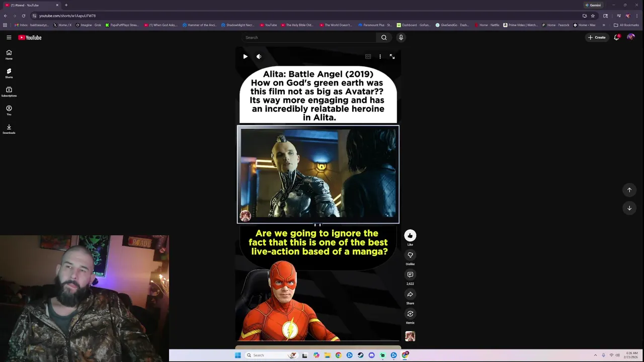
Task: Click the Windows taskbar Search box
Action: [x=271, y=355]
